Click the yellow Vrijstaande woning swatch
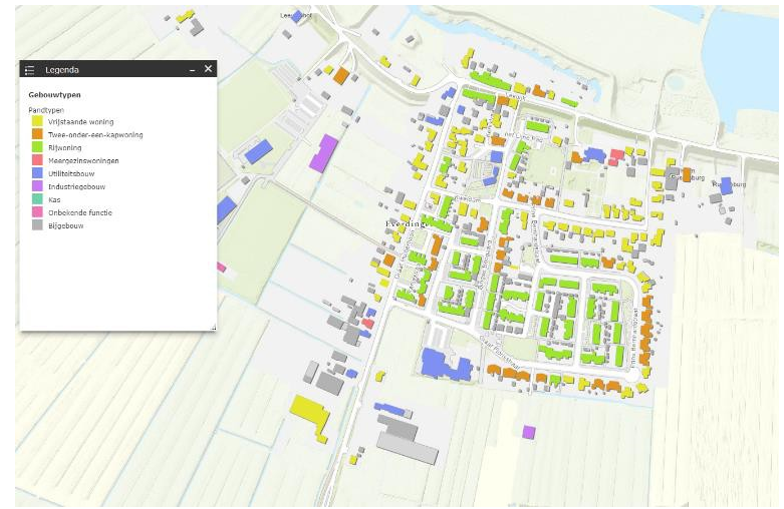 click(37, 121)
